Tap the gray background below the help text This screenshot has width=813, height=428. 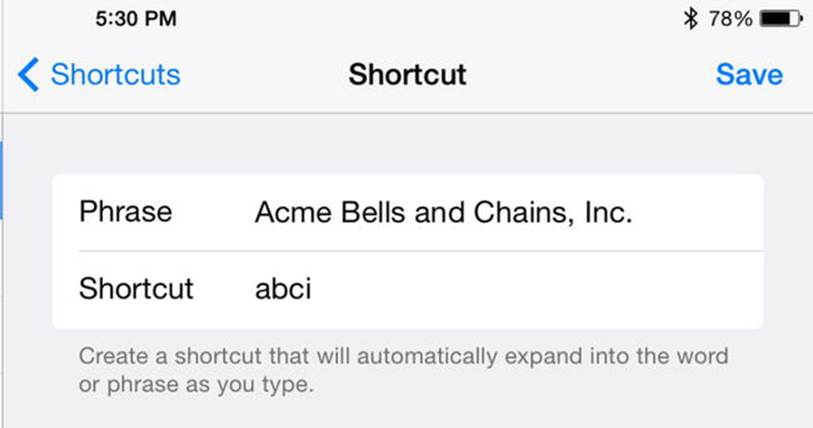(x=406, y=415)
